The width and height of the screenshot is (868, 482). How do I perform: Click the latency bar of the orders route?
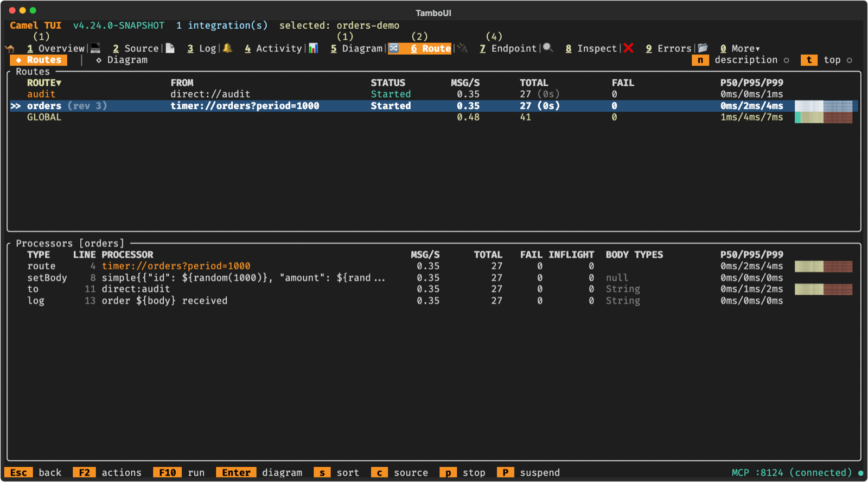pyautogui.click(x=824, y=106)
